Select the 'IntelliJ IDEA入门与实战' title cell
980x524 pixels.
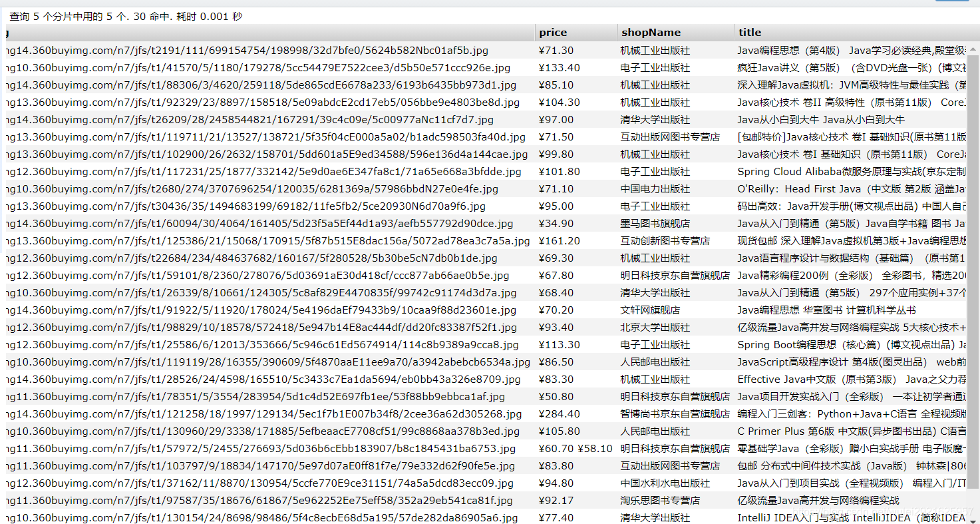coord(852,518)
